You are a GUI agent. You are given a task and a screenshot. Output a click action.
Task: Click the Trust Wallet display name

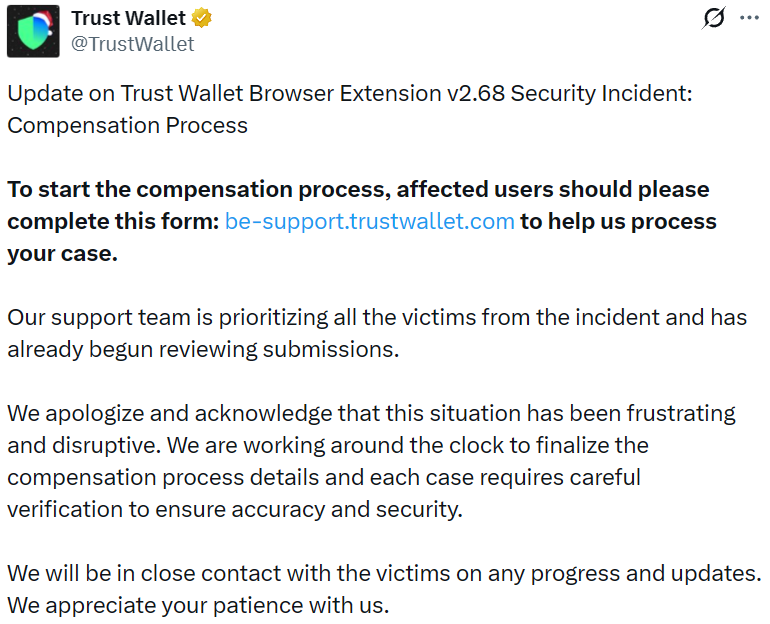point(128,19)
